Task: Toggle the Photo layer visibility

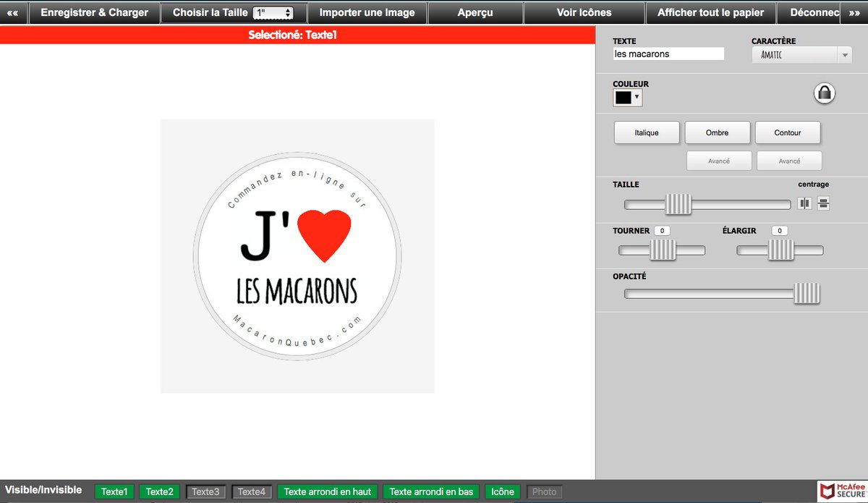Action: click(x=545, y=491)
